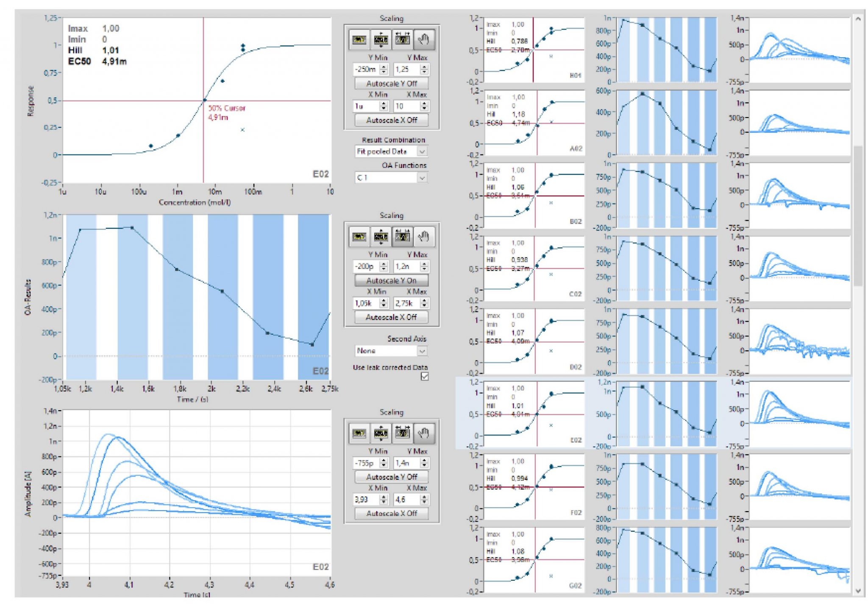Screen dimensions: 868x604
Task: Click first scale format icon in bottom Scaling panel
Action: (x=359, y=433)
